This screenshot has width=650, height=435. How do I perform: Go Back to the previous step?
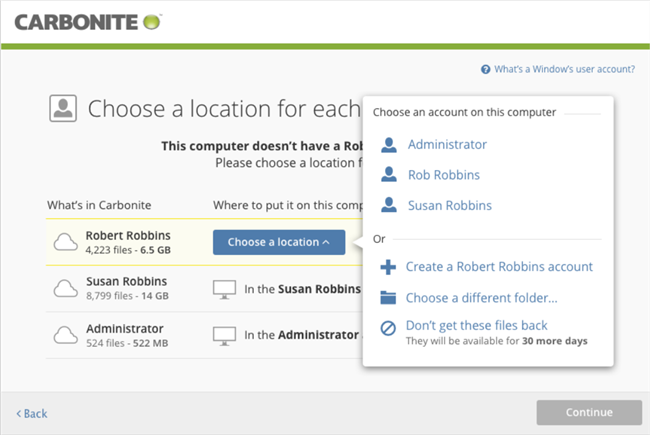pos(32,413)
